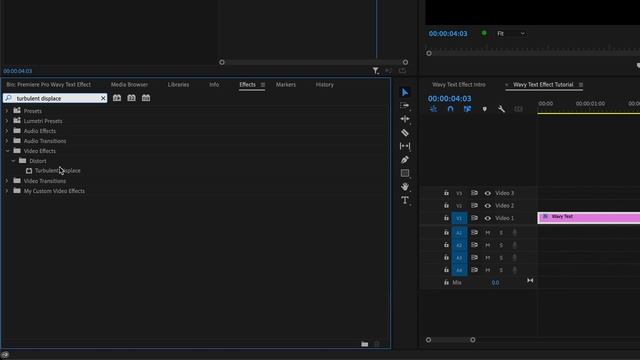The height and width of the screenshot is (360, 640).
Task: Switch to the Media Browser tab
Action: coord(129,84)
